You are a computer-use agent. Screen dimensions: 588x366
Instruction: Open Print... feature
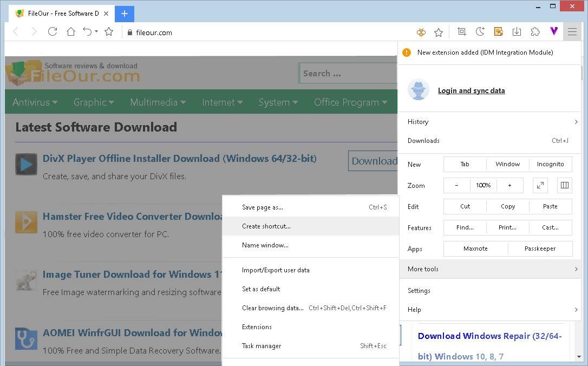(x=508, y=227)
